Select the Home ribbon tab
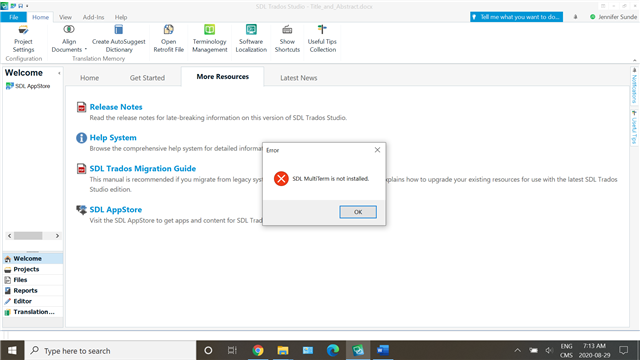This screenshot has width=640, height=360. tap(40, 17)
